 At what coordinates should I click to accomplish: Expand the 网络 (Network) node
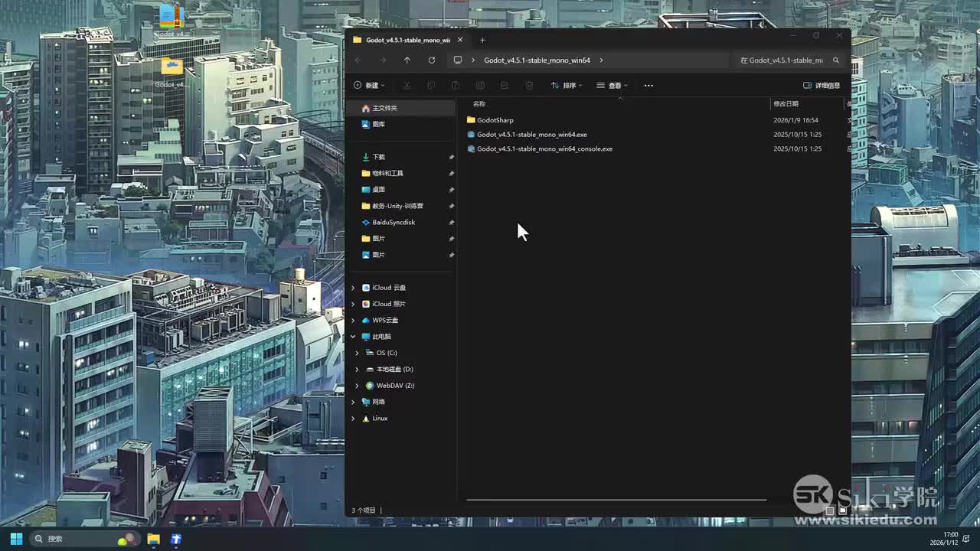coord(353,402)
